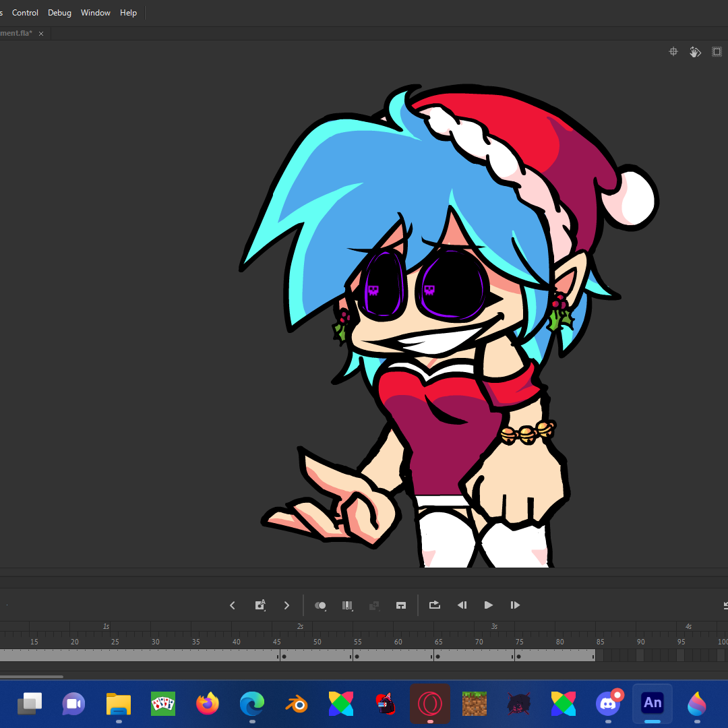
Task: Move playhead to frame 50 on ruler
Action: click(x=317, y=642)
